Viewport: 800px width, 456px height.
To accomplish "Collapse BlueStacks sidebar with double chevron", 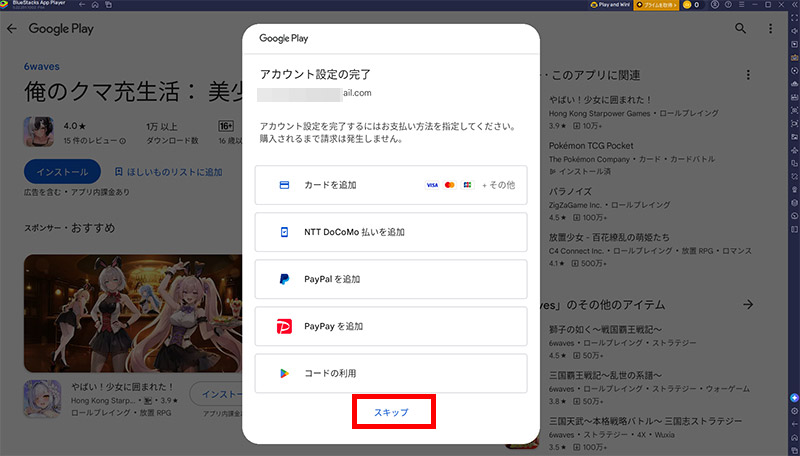I will (794, 5).
